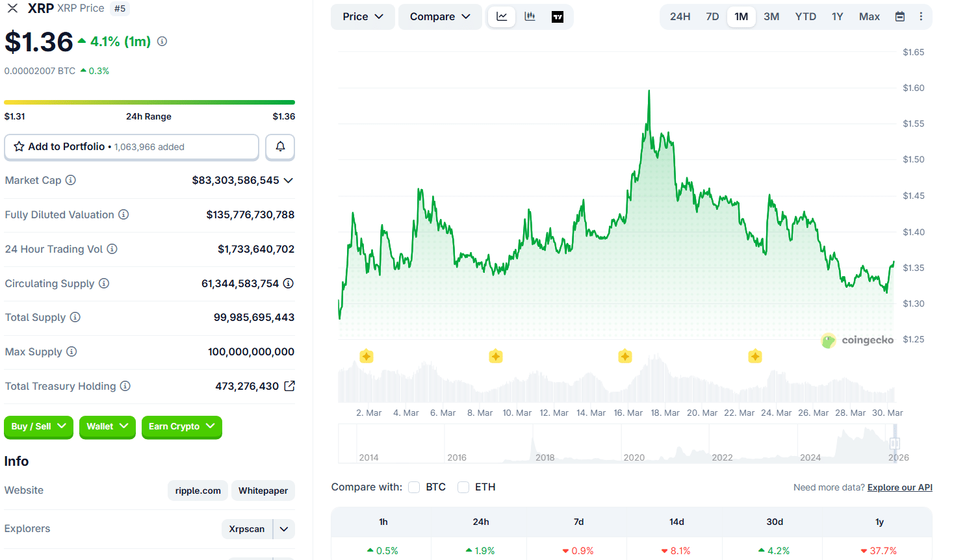Screen dimensions: 954x560
Task: Open the Price dropdown
Action: (363, 17)
